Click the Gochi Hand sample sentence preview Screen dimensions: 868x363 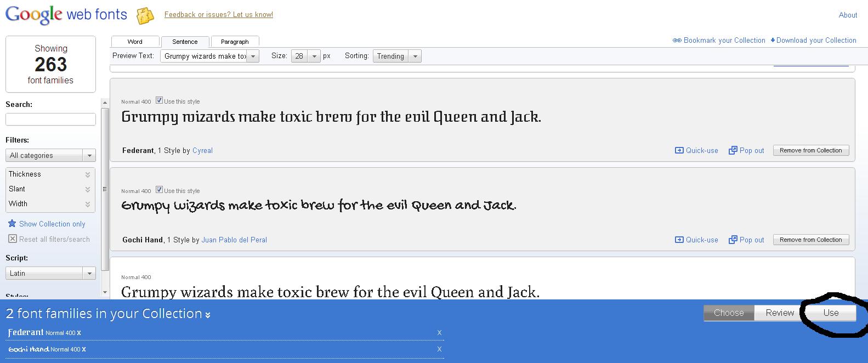click(319, 206)
